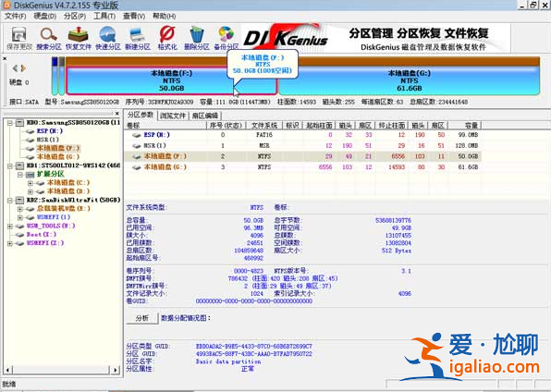The height and width of the screenshot is (392, 551).
Task: Expand the USBEFI (Z:) tree node
Action: (x=10, y=243)
